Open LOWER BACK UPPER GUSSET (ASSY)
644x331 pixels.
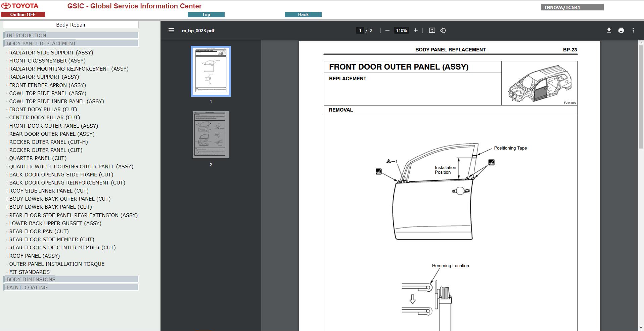55,223
